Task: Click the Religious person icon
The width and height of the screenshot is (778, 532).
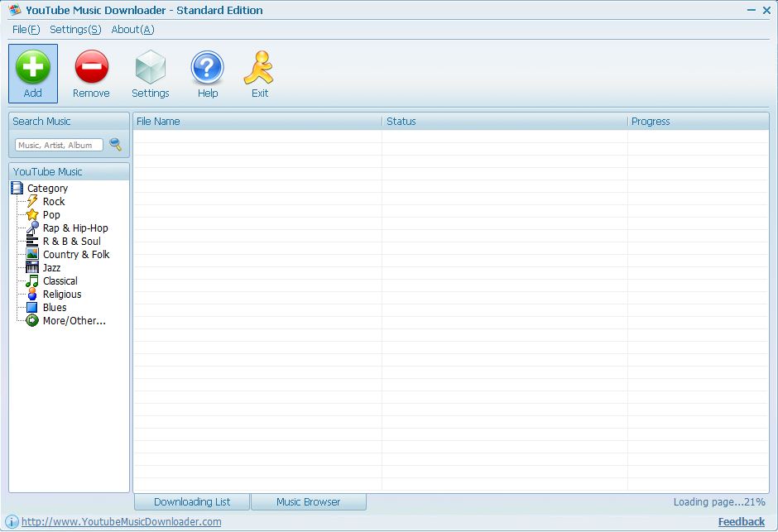Action: [x=32, y=294]
